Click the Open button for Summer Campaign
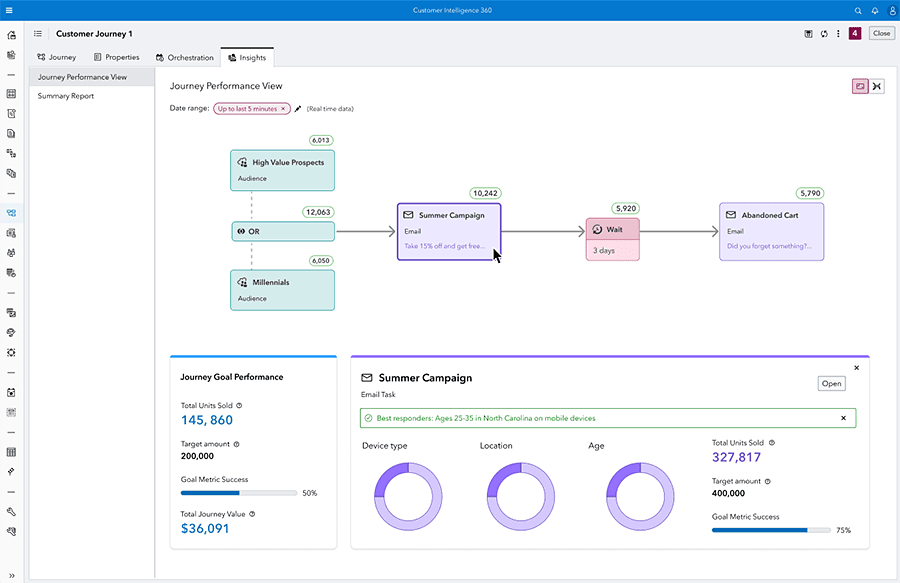Screen dimensions: 900x583 pos(831,383)
